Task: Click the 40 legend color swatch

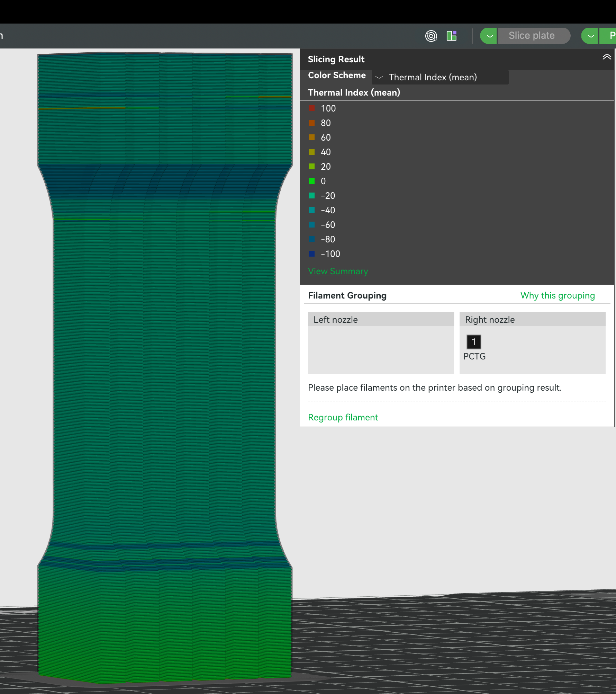Action: tap(311, 152)
